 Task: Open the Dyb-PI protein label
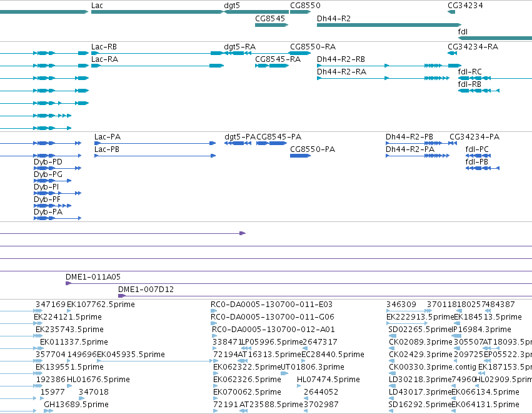click(x=46, y=187)
